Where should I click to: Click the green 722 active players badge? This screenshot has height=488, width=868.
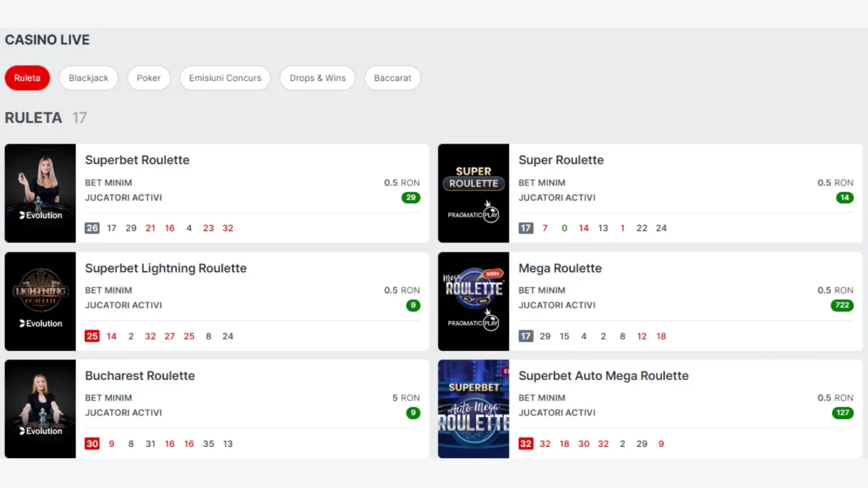pos(842,305)
